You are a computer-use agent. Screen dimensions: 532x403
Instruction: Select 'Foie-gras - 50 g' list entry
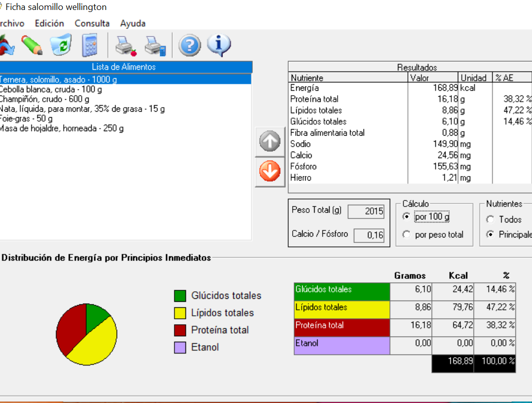[26, 119]
